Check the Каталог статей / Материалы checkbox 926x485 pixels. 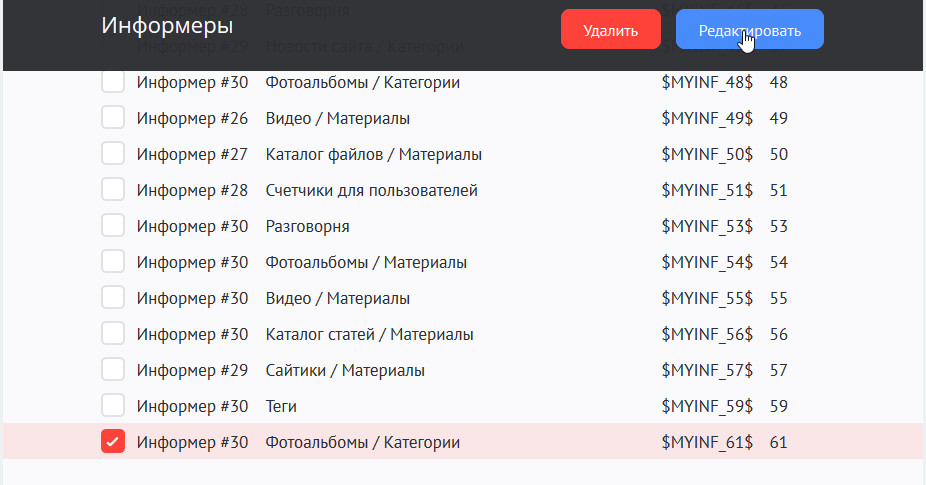click(113, 334)
